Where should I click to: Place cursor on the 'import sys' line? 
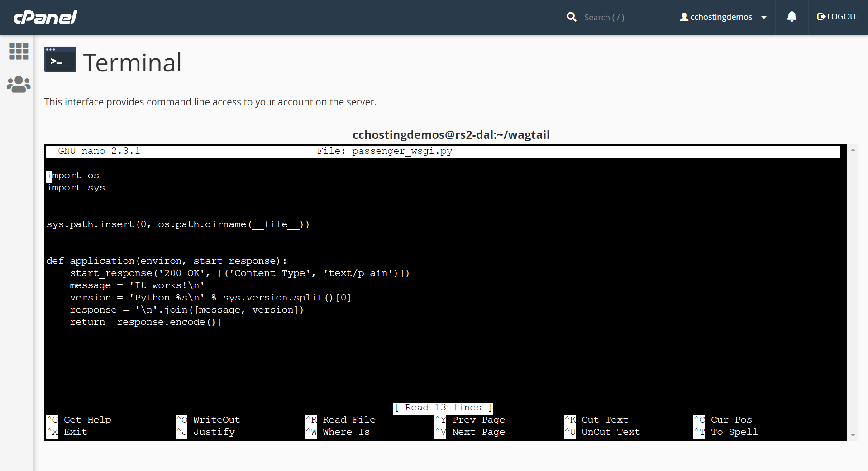click(x=76, y=188)
